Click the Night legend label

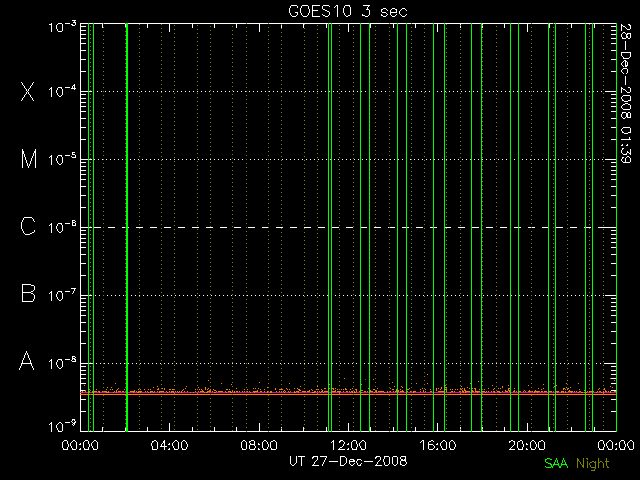click(593, 464)
